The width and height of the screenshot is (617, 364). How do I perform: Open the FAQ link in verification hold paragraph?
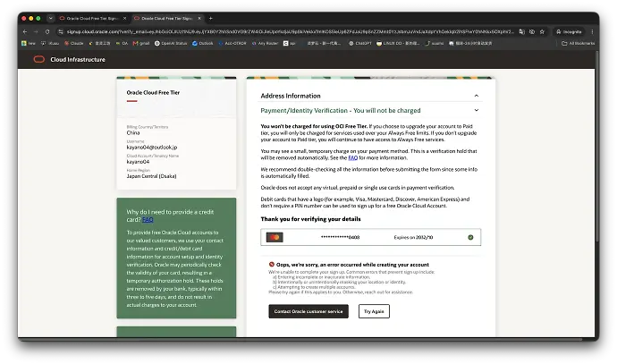(353, 157)
